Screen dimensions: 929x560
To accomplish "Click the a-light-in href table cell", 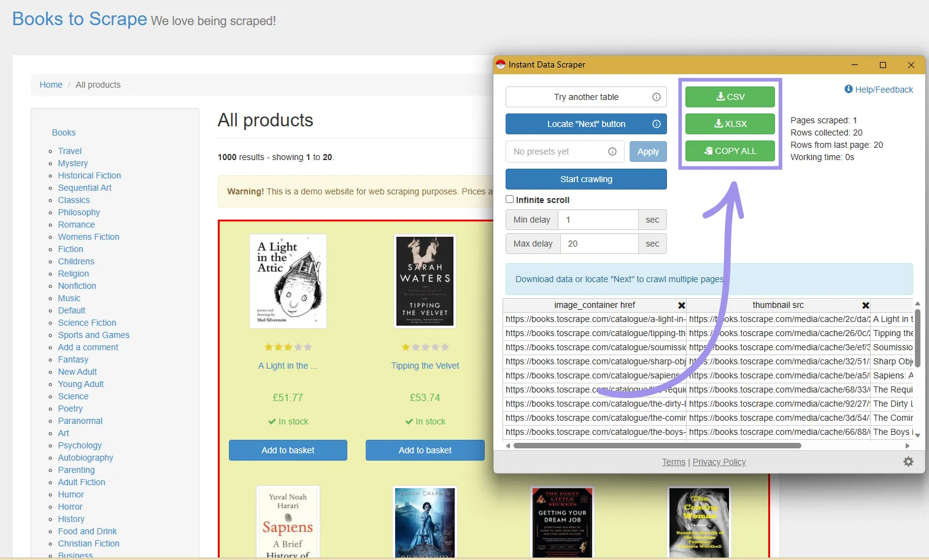I will (x=595, y=319).
